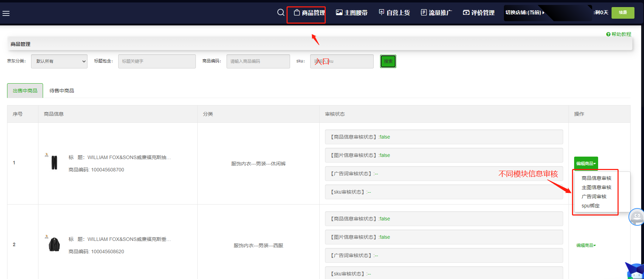Click the 商品编码 input field
This screenshot has height=279, width=644.
click(258, 61)
